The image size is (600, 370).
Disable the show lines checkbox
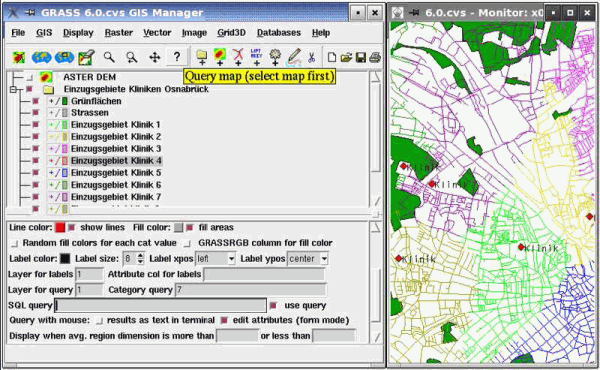coord(72,228)
